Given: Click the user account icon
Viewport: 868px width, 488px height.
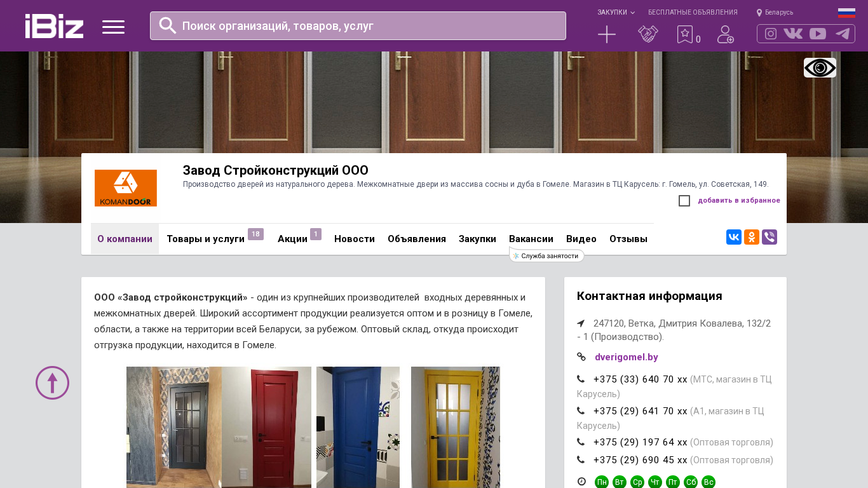Looking at the screenshot, I should click(x=726, y=34).
